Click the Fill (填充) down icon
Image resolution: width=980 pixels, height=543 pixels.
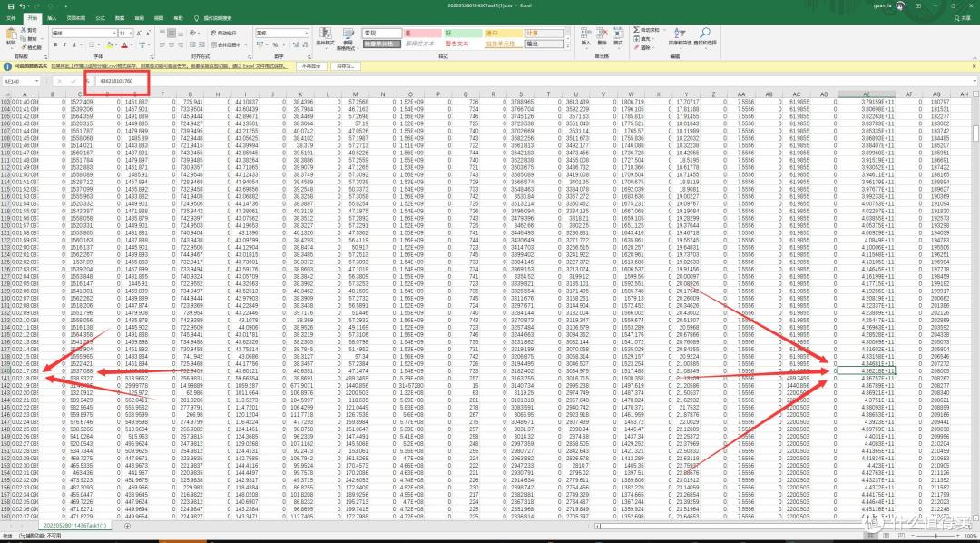point(636,39)
